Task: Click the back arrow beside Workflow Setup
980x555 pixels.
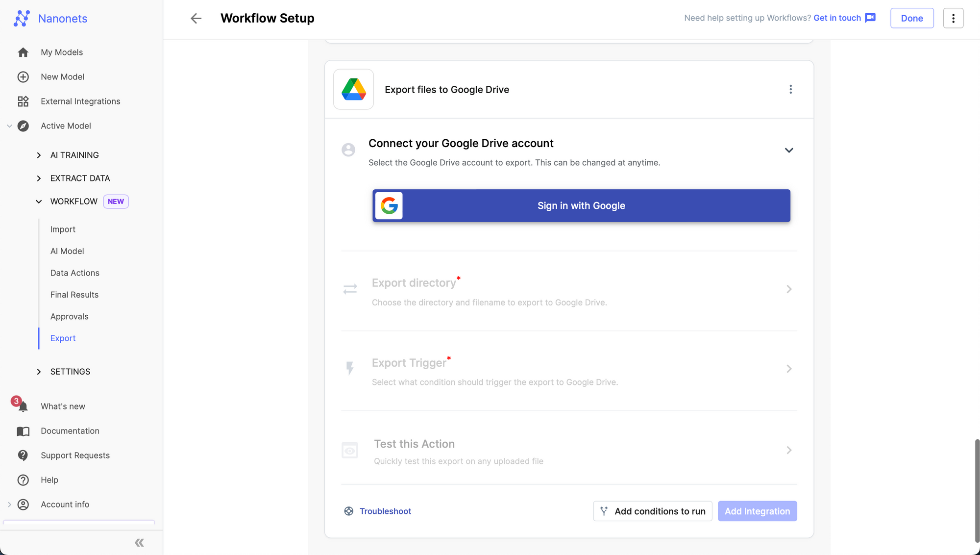Action: pos(196,18)
